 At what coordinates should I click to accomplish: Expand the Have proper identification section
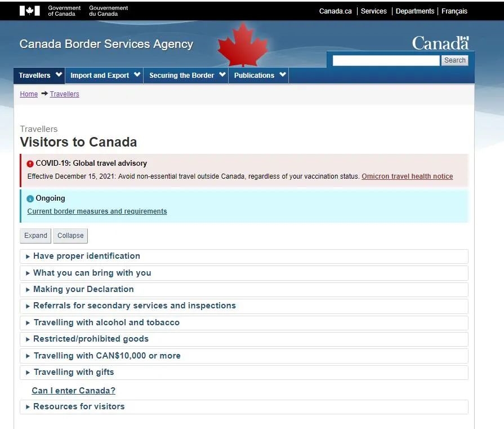[x=87, y=256]
